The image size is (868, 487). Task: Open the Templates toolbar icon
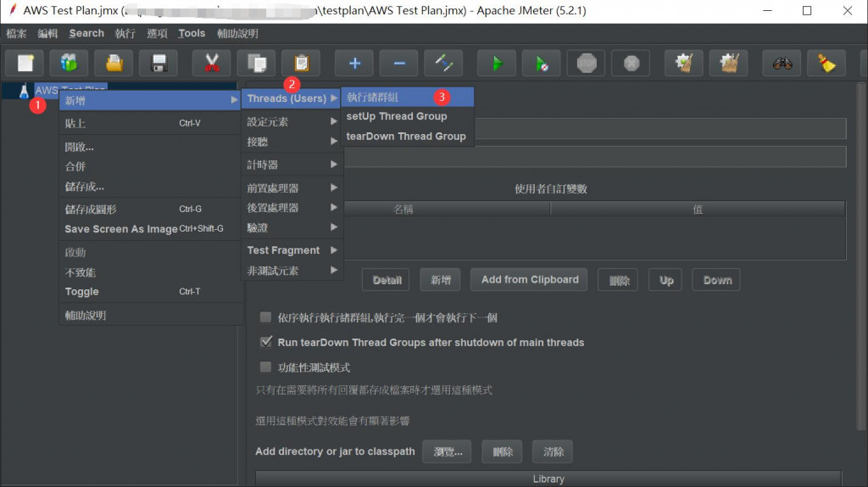(70, 63)
